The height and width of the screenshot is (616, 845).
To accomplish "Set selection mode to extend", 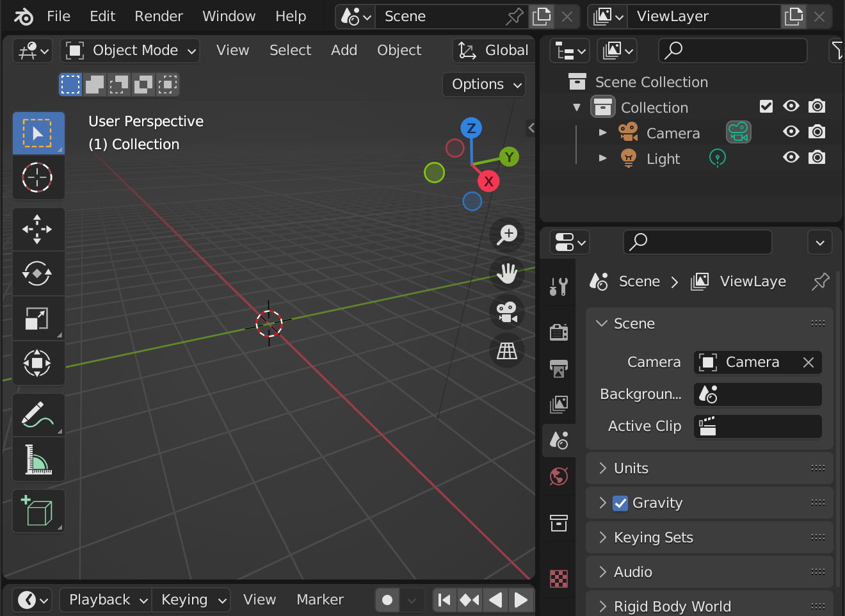I will (x=95, y=85).
